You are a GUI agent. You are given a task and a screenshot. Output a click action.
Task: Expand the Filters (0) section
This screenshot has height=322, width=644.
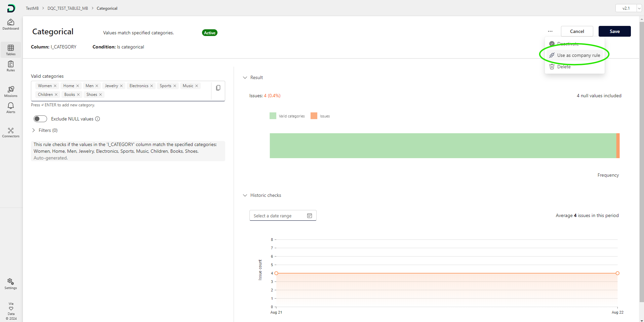click(44, 130)
